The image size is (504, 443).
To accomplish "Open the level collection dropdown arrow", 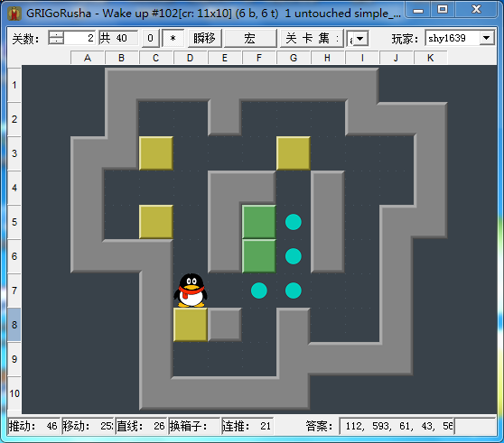I will coord(360,39).
